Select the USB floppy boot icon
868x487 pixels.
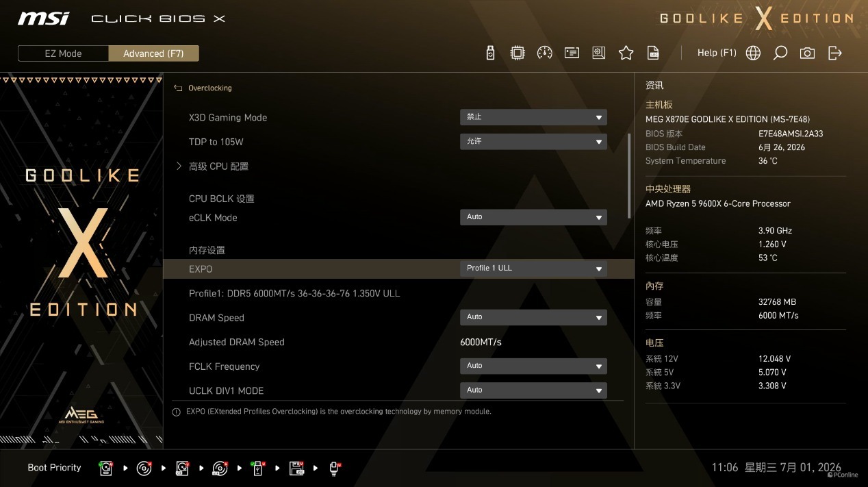pos(296,468)
